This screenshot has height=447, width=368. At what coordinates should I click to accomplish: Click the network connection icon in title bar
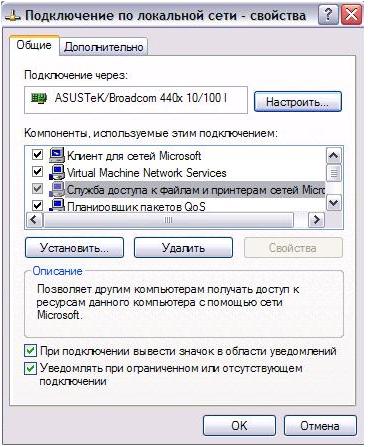(13, 16)
